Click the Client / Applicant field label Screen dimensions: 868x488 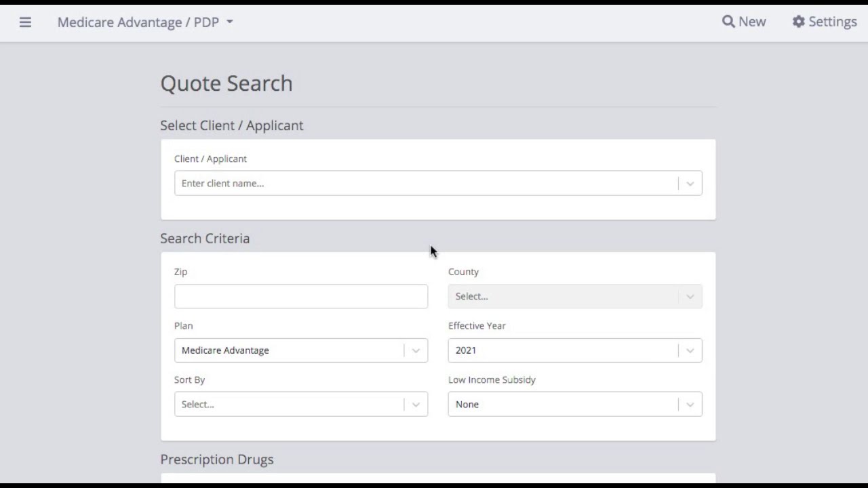pyautogui.click(x=210, y=159)
